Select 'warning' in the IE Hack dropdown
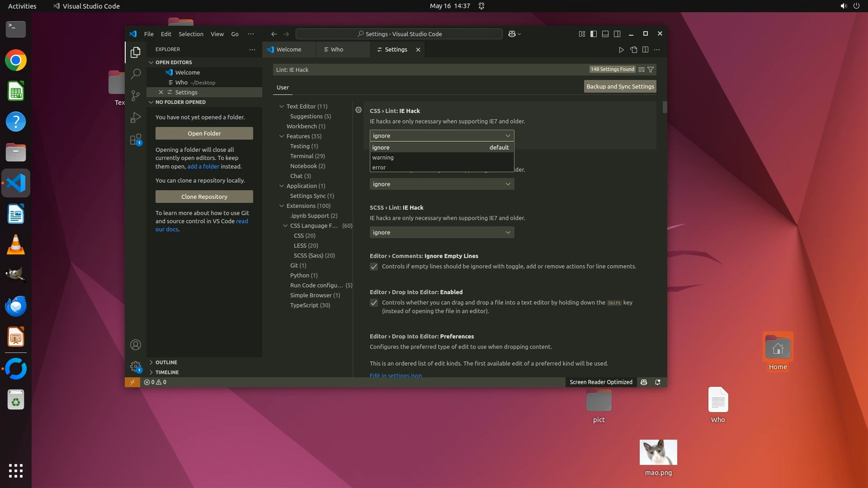 [x=383, y=157]
